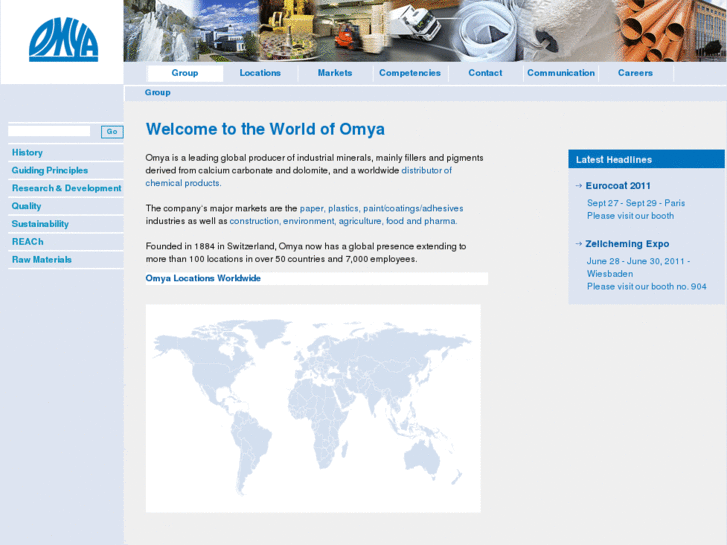Open the Group nav tab
Screen dimensions: 727x545
[x=185, y=73]
